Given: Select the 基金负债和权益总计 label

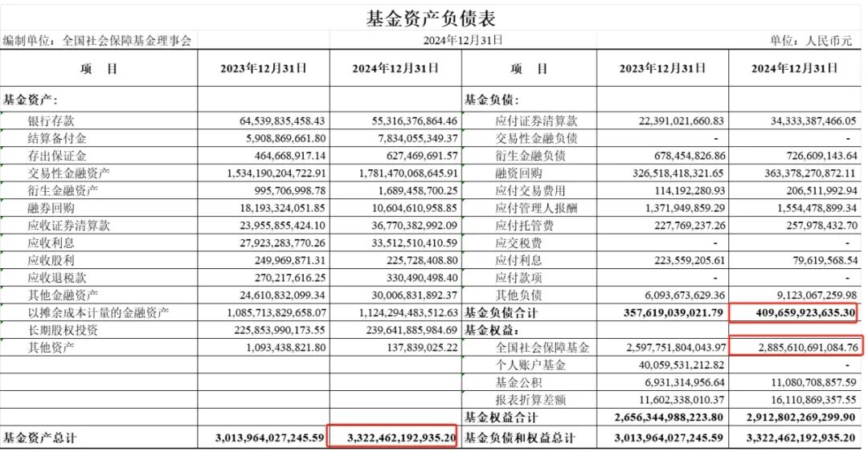Looking at the screenshot, I should point(520,438).
